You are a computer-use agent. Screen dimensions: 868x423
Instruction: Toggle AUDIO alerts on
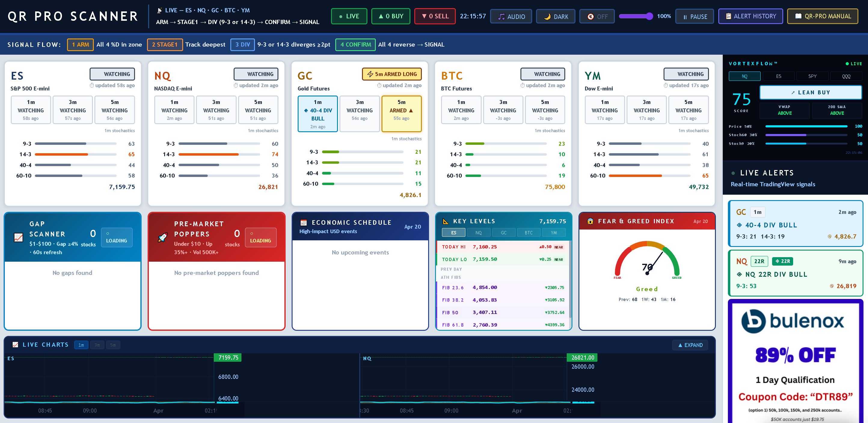point(511,16)
